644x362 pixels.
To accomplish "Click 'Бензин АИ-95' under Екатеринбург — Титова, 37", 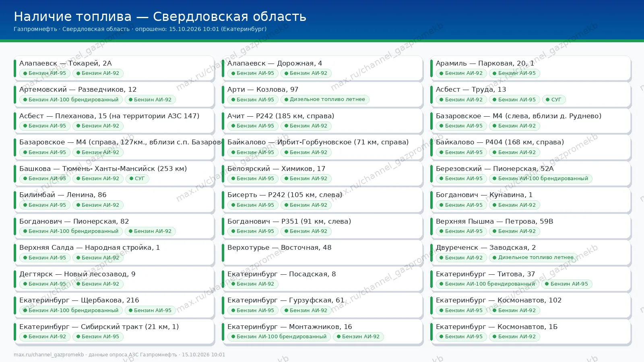I will (x=567, y=284).
